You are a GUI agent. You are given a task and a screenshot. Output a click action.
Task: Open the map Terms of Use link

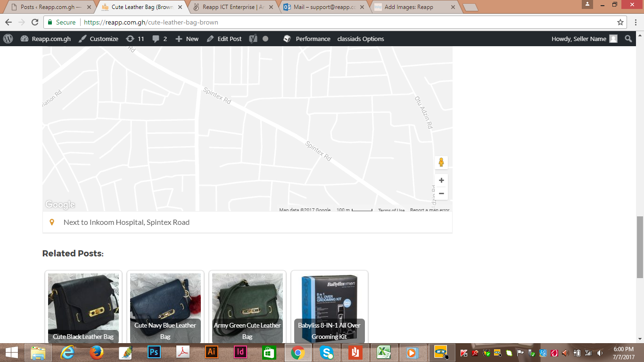point(391,210)
